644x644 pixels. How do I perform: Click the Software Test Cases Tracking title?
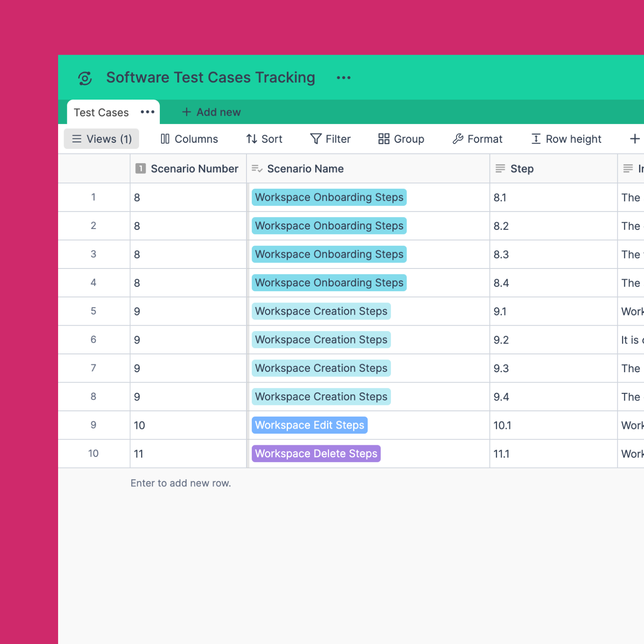[x=211, y=78]
